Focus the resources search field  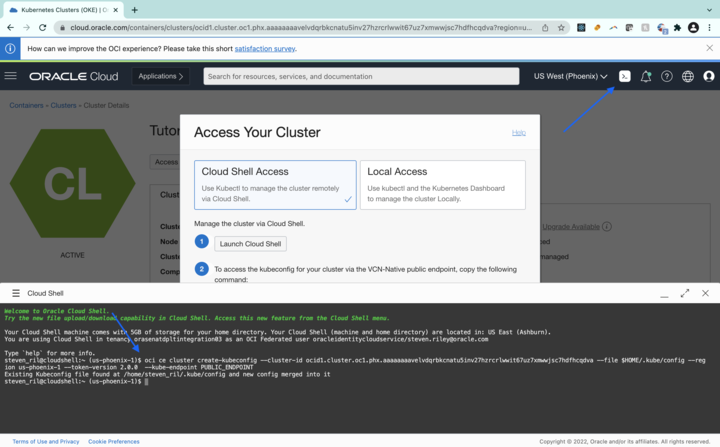click(361, 76)
